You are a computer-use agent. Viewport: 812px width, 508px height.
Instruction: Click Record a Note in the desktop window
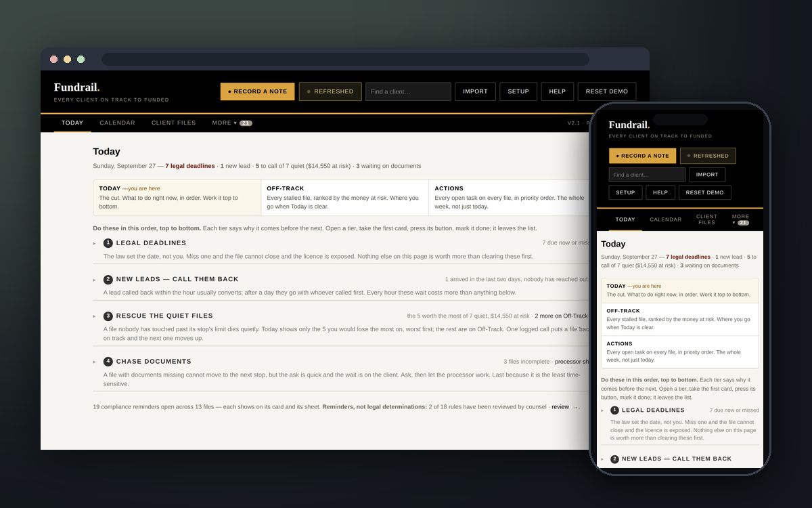click(x=257, y=91)
